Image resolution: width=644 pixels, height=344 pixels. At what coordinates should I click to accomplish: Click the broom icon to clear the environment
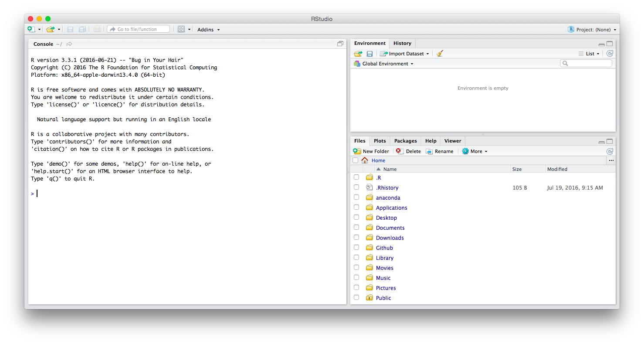[x=440, y=53]
